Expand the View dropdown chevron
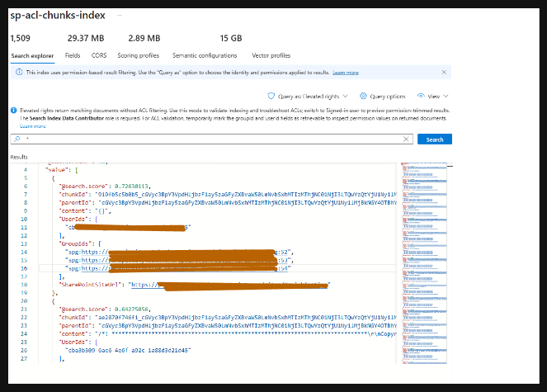547x392 pixels. (x=446, y=96)
